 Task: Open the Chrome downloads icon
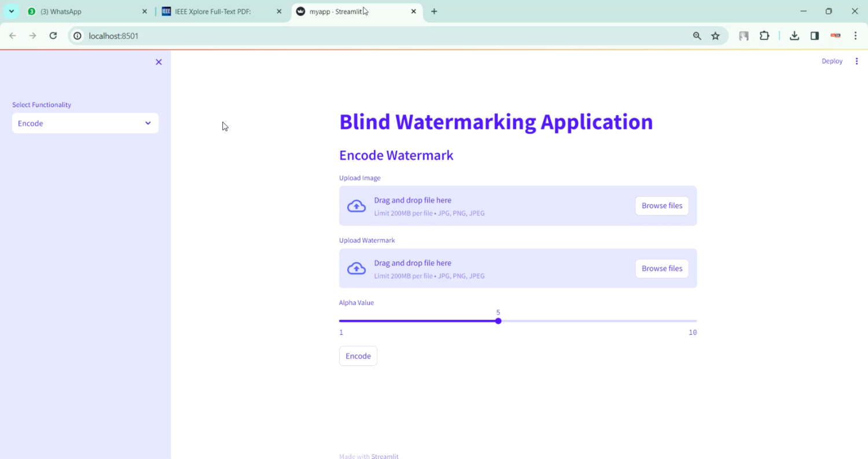click(x=795, y=36)
